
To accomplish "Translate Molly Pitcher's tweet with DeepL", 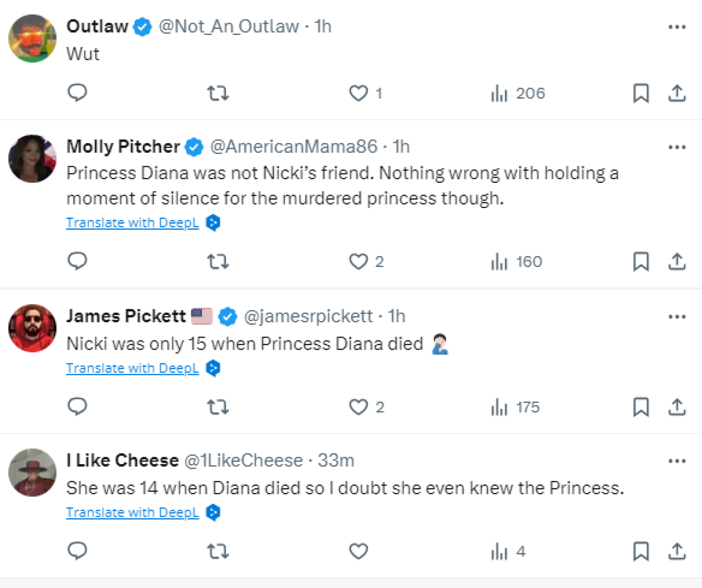I will coord(133,223).
